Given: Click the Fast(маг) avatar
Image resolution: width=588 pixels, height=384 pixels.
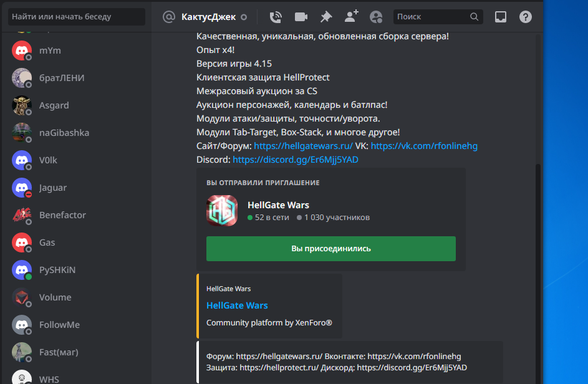Looking at the screenshot, I should (22, 352).
